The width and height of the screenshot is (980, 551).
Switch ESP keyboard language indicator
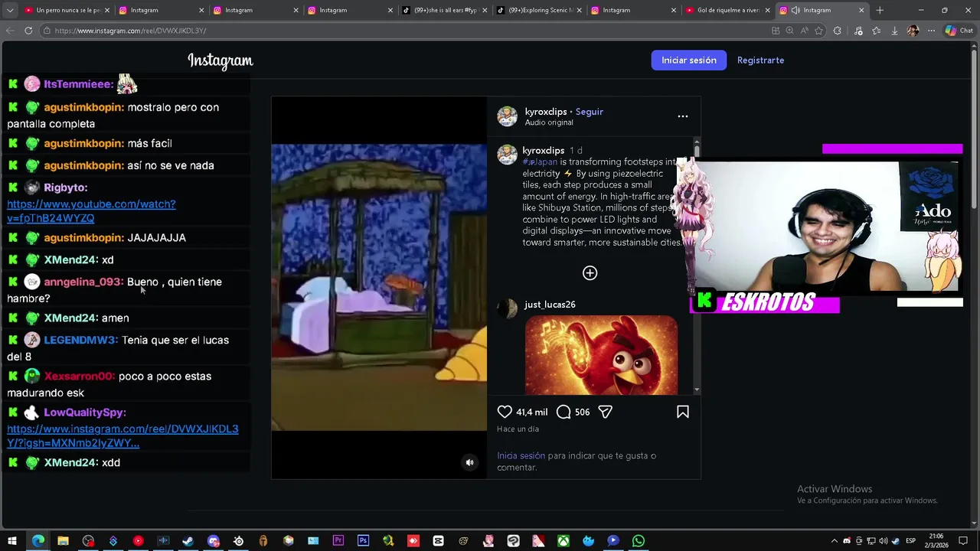pyautogui.click(x=910, y=541)
